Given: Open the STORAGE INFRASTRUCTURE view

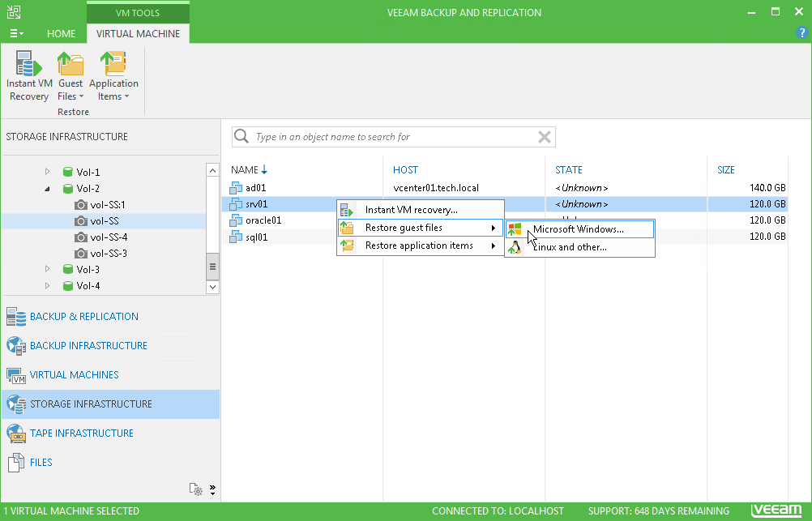Looking at the screenshot, I should (110, 404).
